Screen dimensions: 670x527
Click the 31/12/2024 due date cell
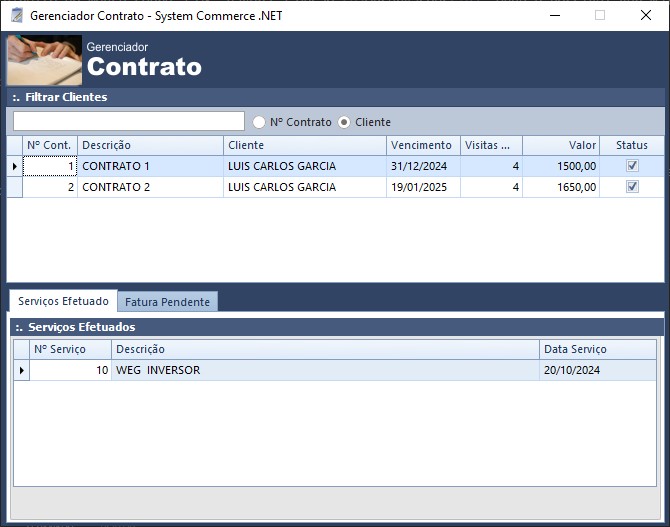click(423, 166)
